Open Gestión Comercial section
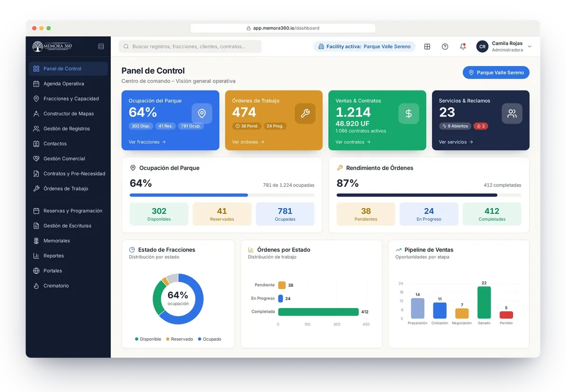The width and height of the screenshot is (566, 392). [x=68, y=159]
